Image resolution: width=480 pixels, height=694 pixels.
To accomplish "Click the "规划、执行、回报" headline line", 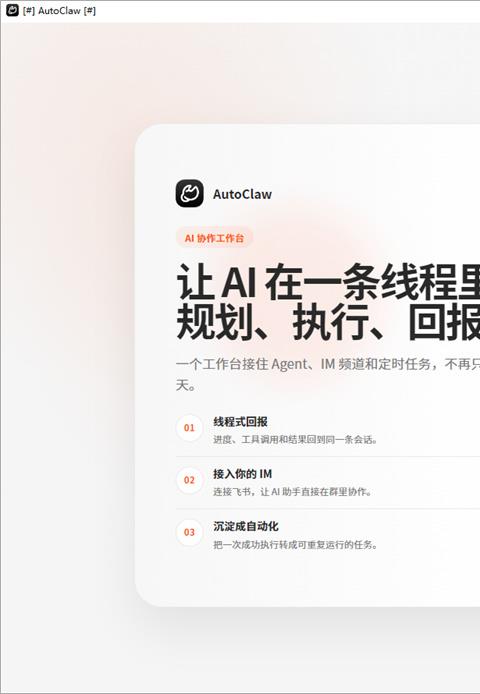I will (328, 322).
